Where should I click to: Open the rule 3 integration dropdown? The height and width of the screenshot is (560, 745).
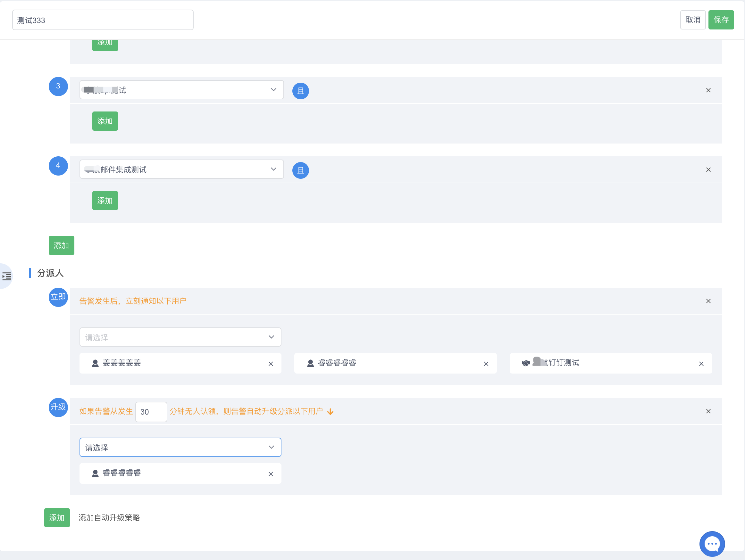[x=181, y=90]
